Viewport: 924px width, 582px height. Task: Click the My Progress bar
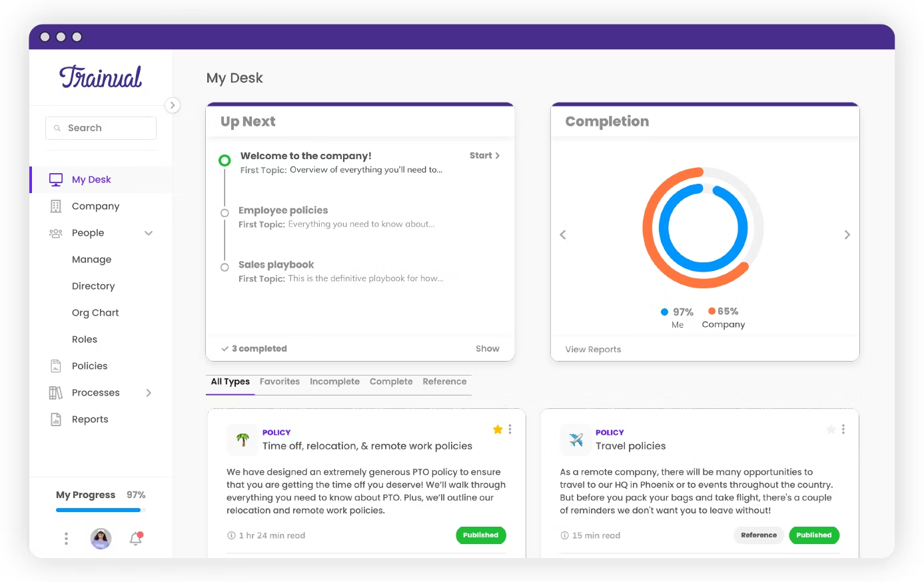(101, 510)
